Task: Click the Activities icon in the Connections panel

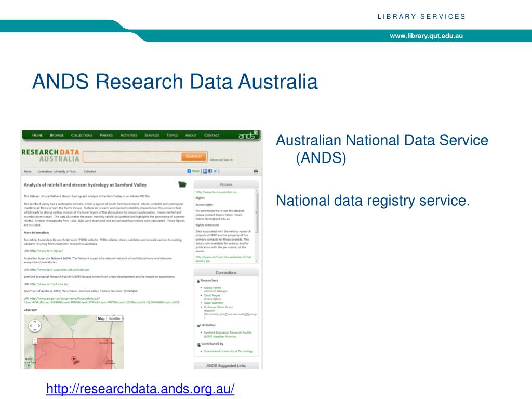Action: coord(198,325)
